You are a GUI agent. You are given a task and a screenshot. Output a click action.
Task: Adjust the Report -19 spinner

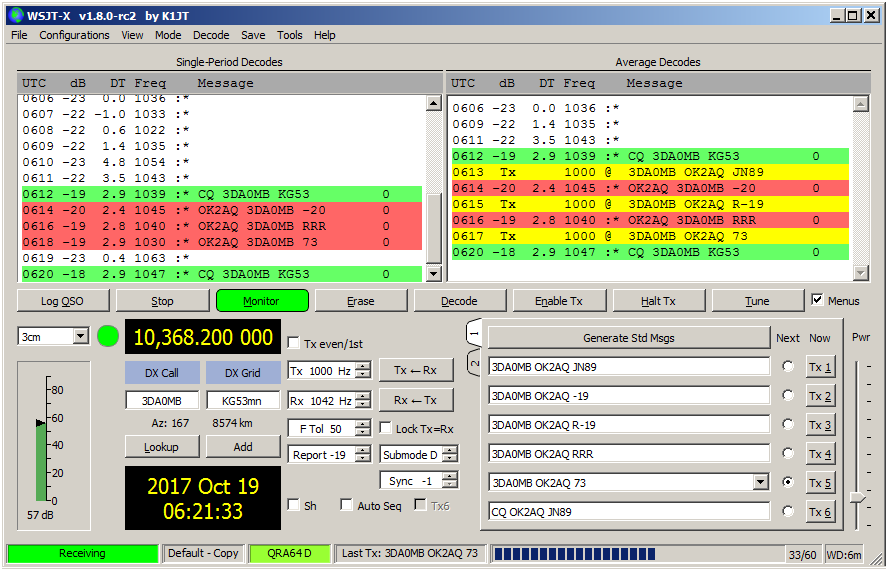[x=329, y=455]
